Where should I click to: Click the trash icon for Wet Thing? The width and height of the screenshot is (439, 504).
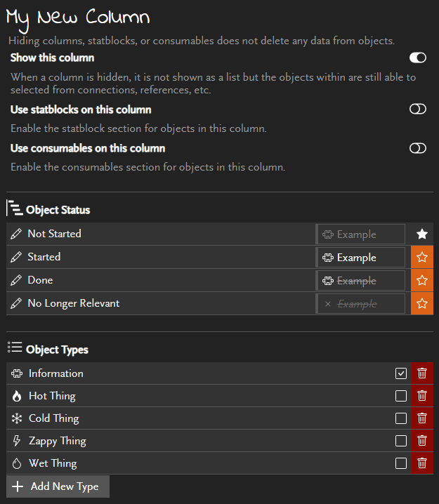(x=422, y=463)
